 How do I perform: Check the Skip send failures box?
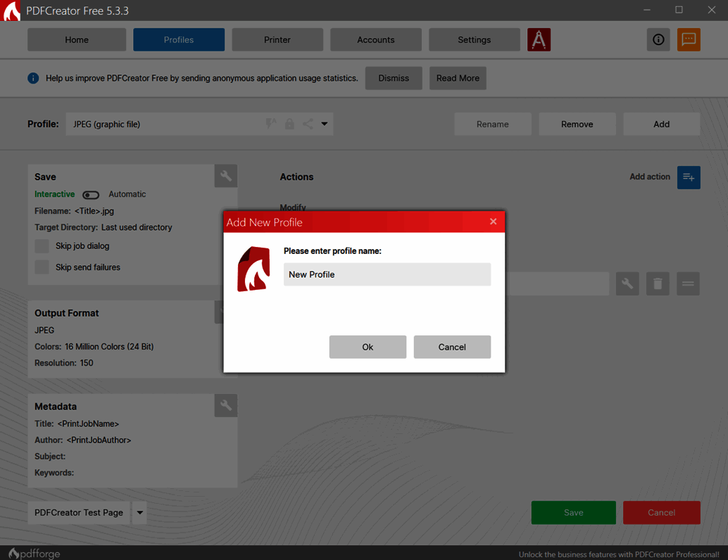coord(42,267)
